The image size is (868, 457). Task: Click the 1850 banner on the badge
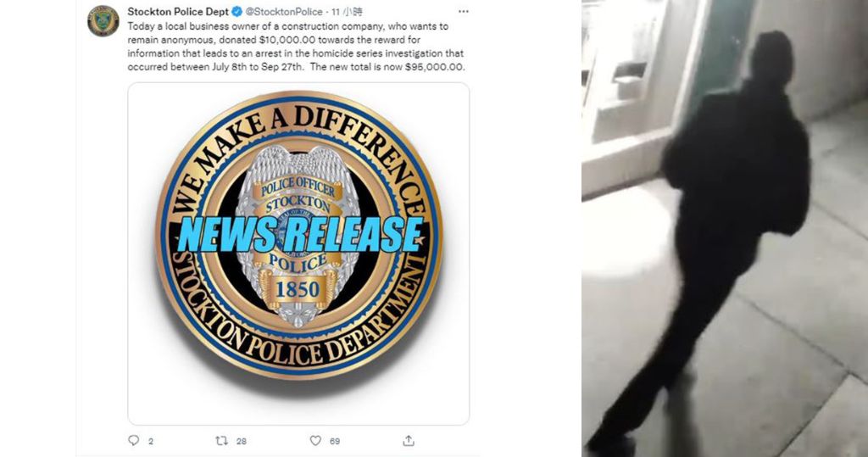[x=298, y=289]
